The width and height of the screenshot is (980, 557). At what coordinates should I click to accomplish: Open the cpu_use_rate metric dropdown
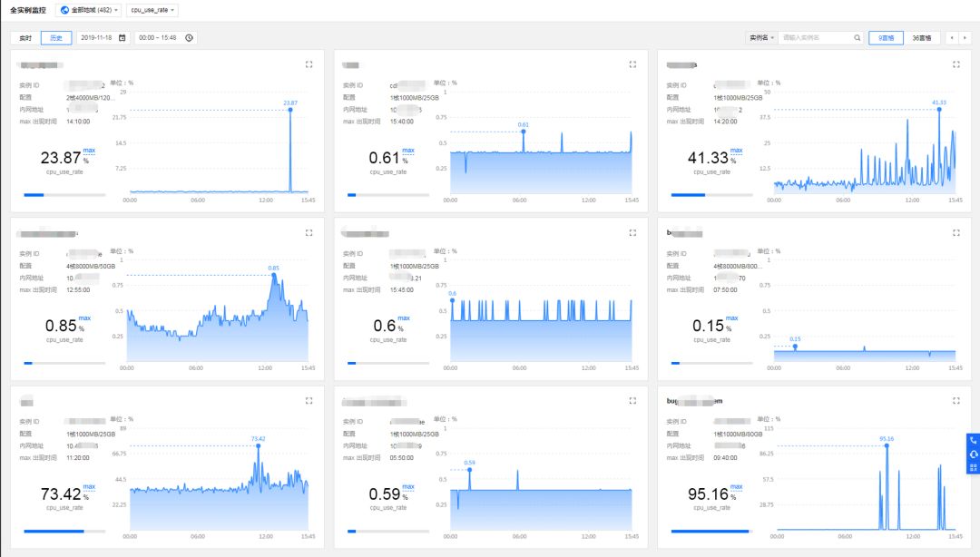click(x=152, y=10)
